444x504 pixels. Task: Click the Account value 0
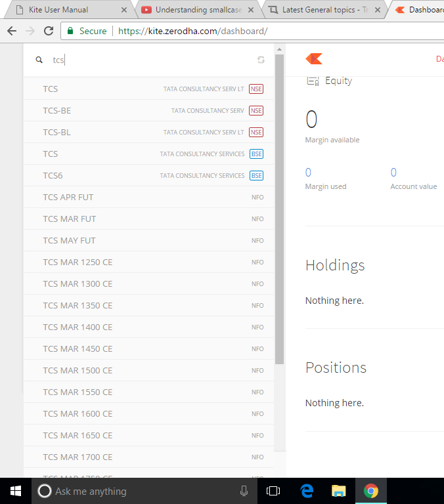pyautogui.click(x=393, y=173)
